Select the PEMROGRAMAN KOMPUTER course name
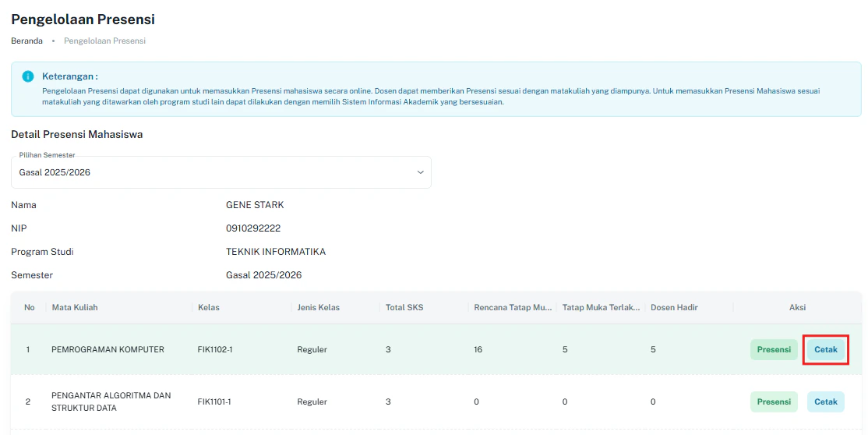The width and height of the screenshot is (868, 435). pos(108,350)
